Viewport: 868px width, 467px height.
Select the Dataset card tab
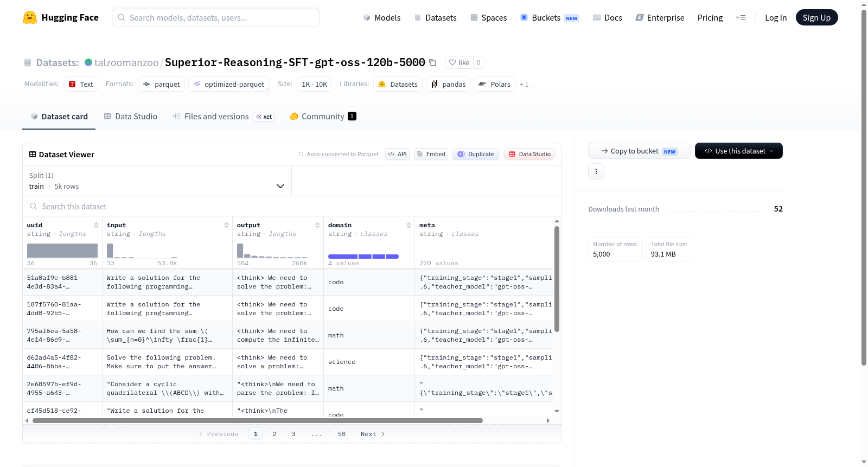(59, 116)
